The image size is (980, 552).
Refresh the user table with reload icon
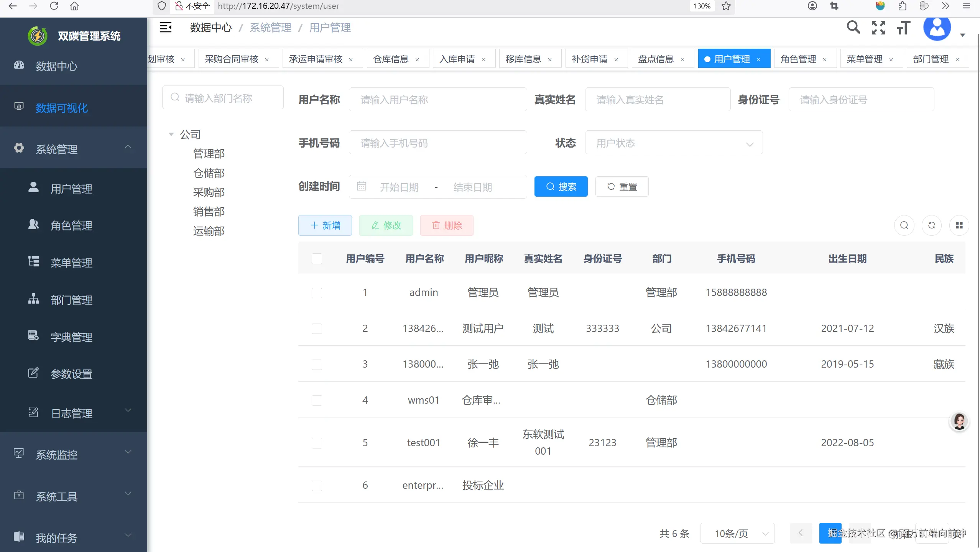tap(932, 225)
